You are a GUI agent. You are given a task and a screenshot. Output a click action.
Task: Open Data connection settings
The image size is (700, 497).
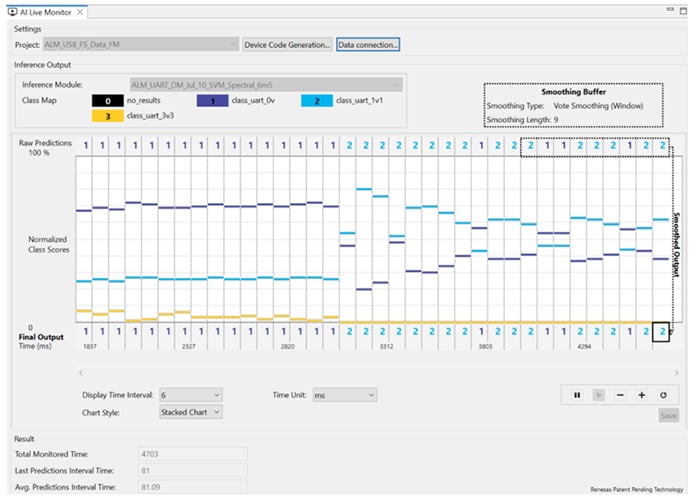pyautogui.click(x=368, y=45)
